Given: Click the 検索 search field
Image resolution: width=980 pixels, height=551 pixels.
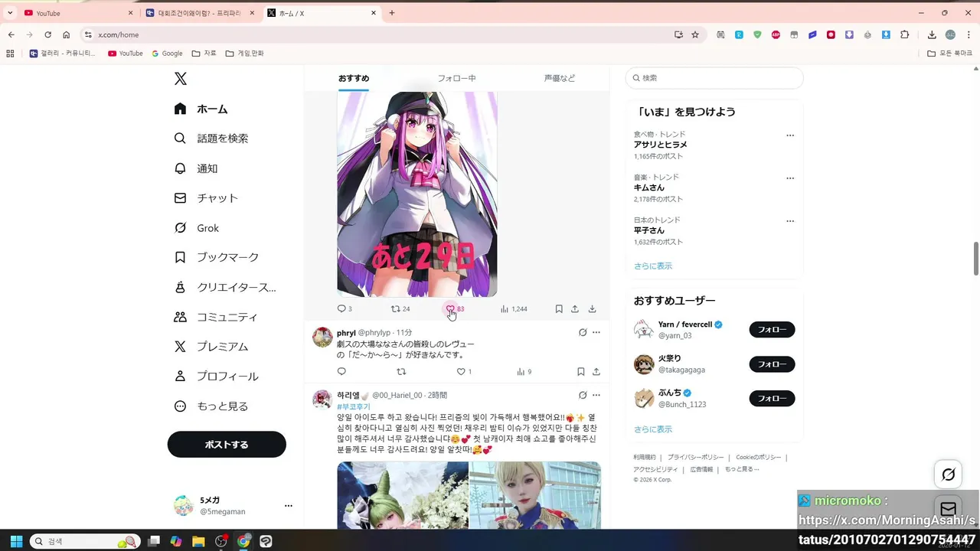Looking at the screenshot, I should point(714,78).
